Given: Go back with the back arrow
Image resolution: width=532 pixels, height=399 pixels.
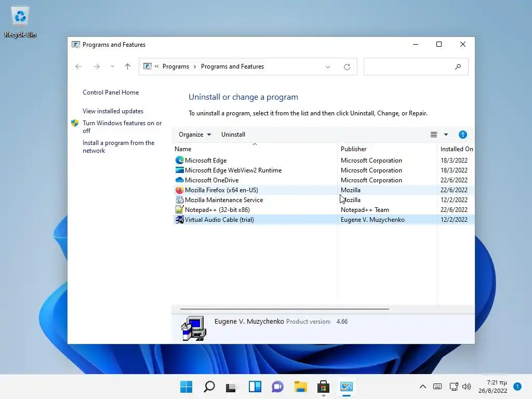Looking at the screenshot, I should (x=78, y=66).
